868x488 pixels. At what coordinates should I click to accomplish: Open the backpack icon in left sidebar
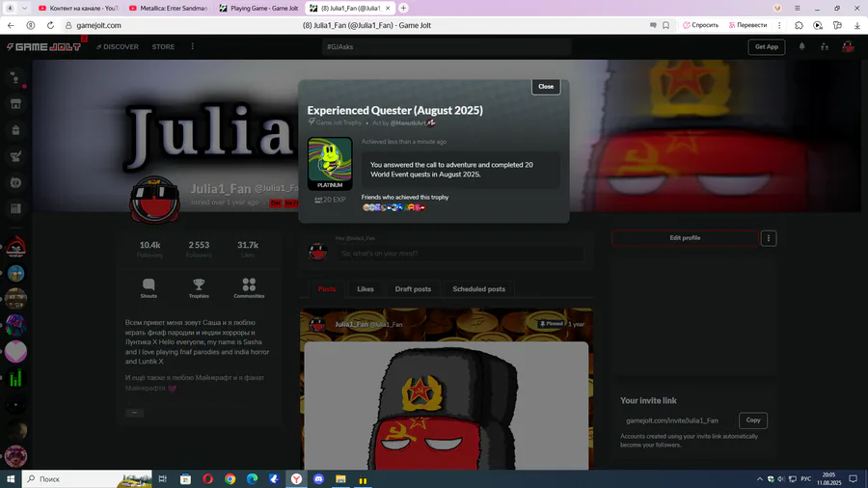click(15, 130)
